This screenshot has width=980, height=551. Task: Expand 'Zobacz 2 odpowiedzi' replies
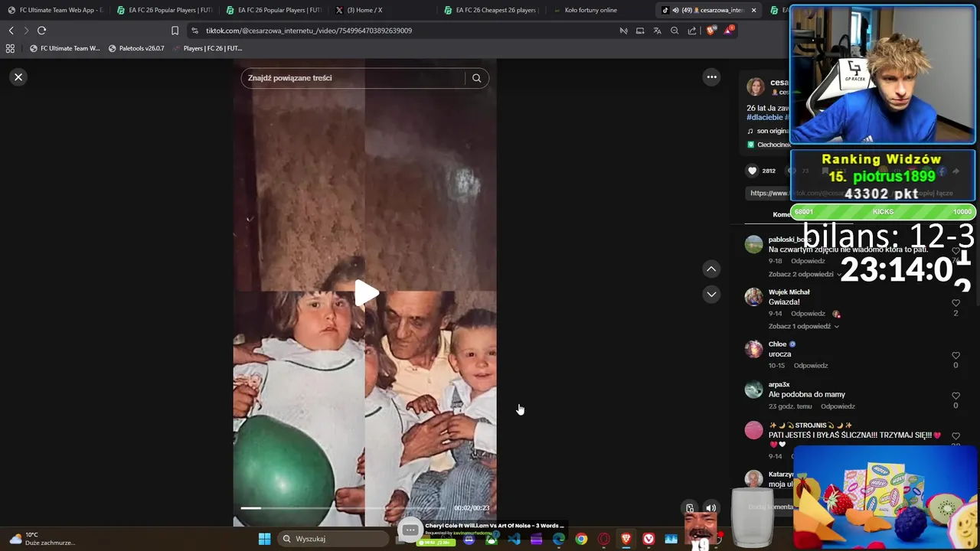(804, 274)
